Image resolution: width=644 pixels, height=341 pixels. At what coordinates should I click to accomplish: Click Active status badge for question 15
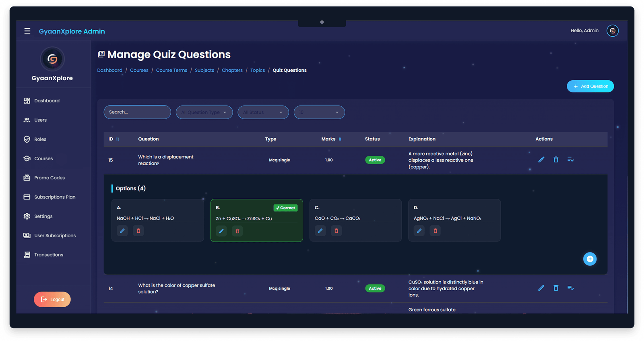(375, 160)
